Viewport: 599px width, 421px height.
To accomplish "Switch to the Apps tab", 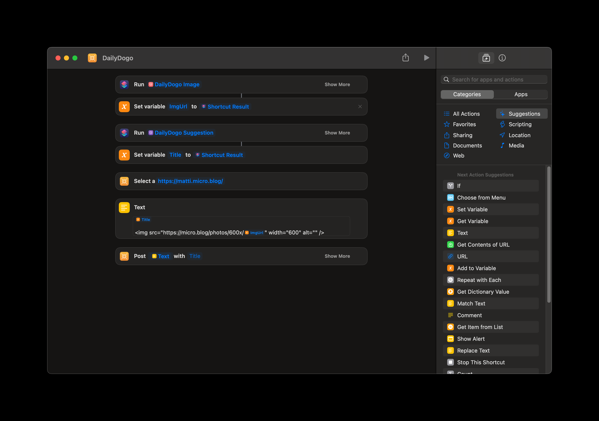I will point(521,94).
